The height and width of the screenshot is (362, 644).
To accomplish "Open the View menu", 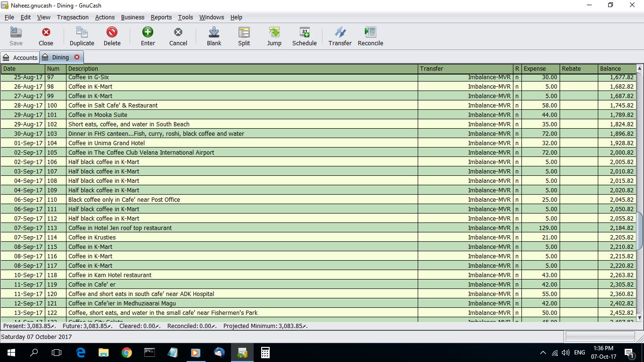I will pyautogui.click(x=43, y=17).
